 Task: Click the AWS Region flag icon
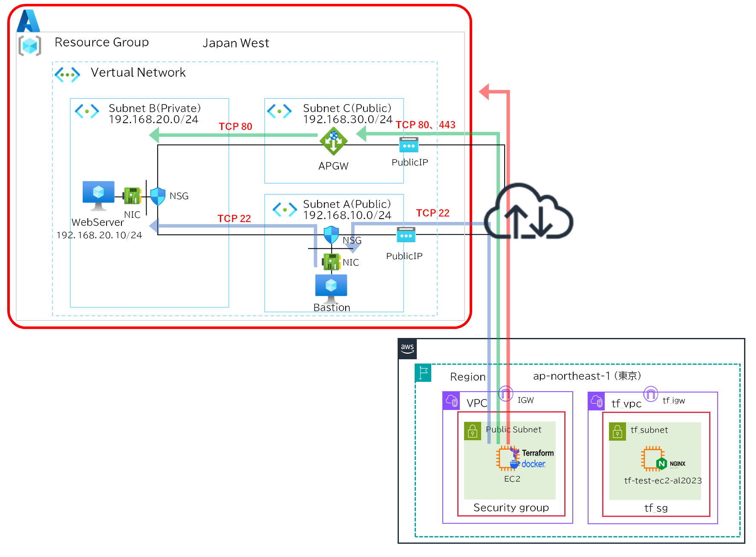pyautogui.click(x=423, y=373)
